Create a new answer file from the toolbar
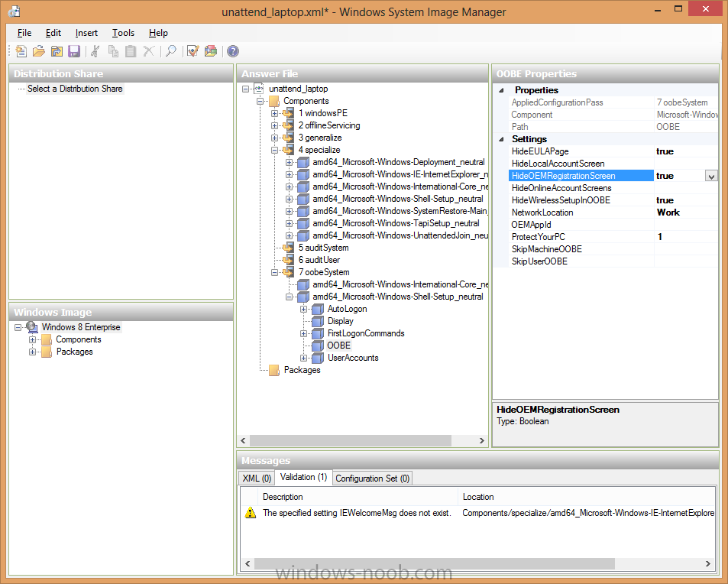 pos(21,51)
